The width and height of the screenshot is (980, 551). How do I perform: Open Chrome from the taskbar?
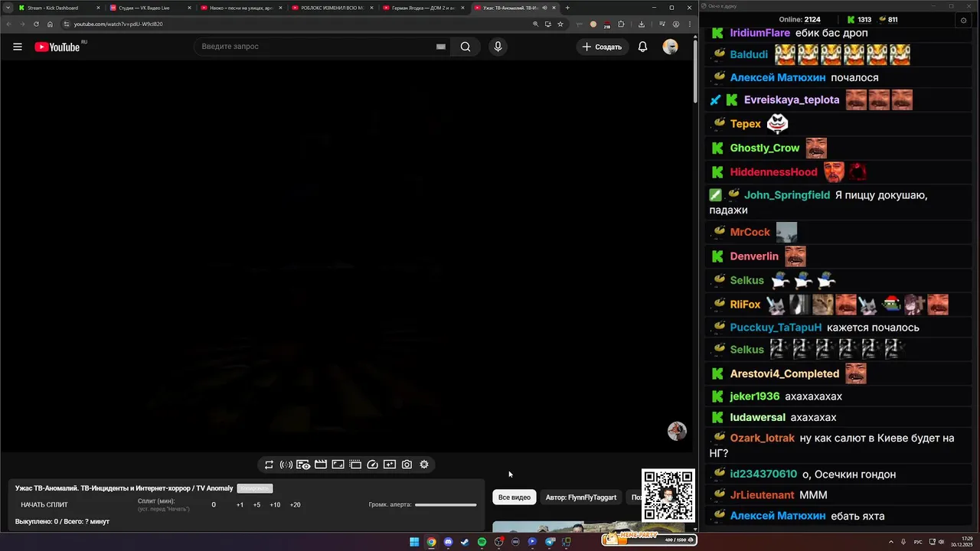431,542
